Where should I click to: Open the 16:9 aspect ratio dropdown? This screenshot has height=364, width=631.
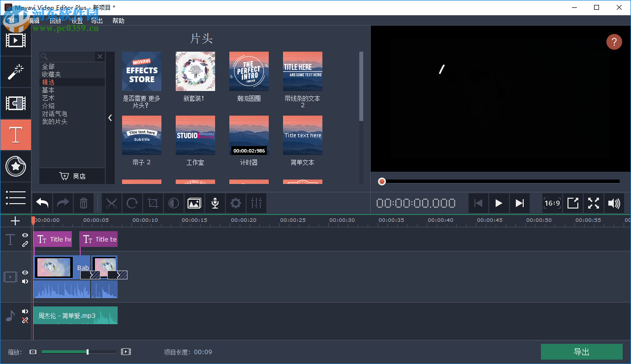tap(552, 203)
